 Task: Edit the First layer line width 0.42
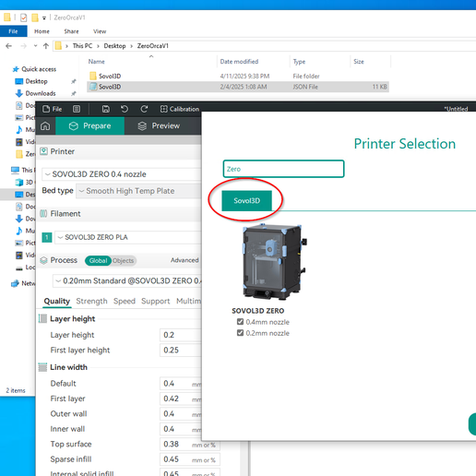pyautogui.click(x=181, y=399)
